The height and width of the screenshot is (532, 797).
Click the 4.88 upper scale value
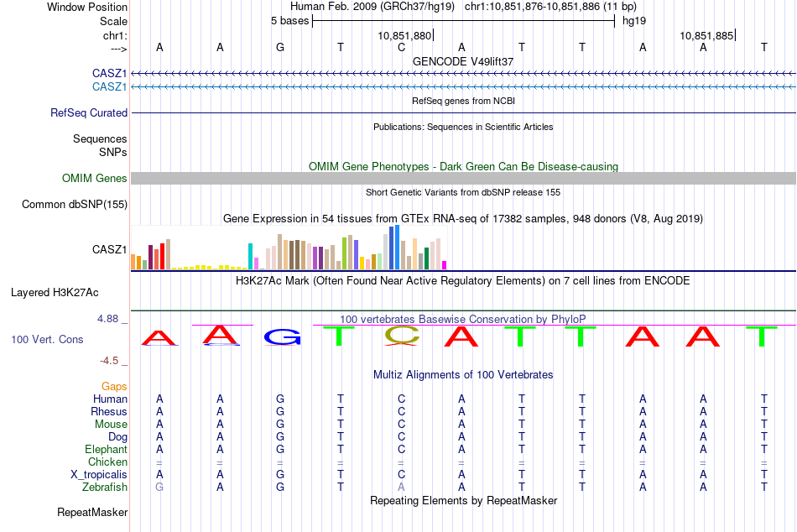(107, 319)
